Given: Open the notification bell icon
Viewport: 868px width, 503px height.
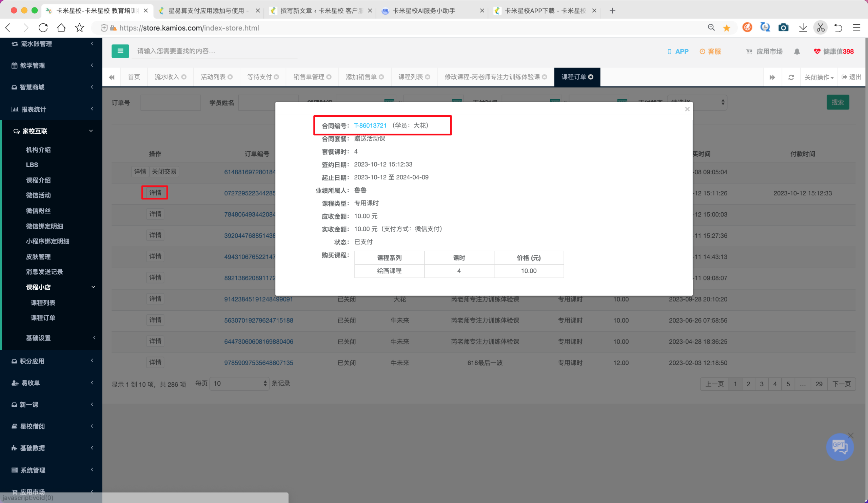Looking at the screenshot, I should click(797, 51).
